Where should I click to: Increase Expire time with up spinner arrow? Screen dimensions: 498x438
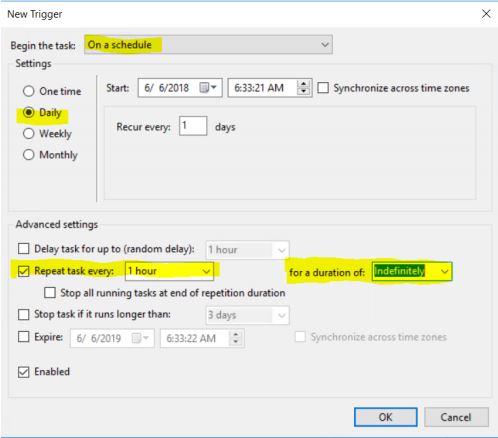click(x=236, y=334)
